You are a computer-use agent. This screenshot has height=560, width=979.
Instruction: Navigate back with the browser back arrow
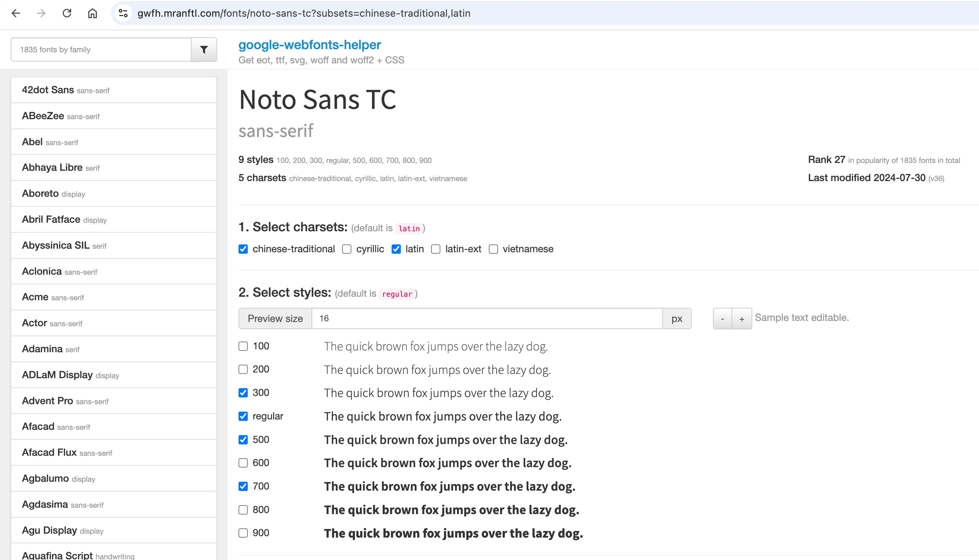pos(16,14)
